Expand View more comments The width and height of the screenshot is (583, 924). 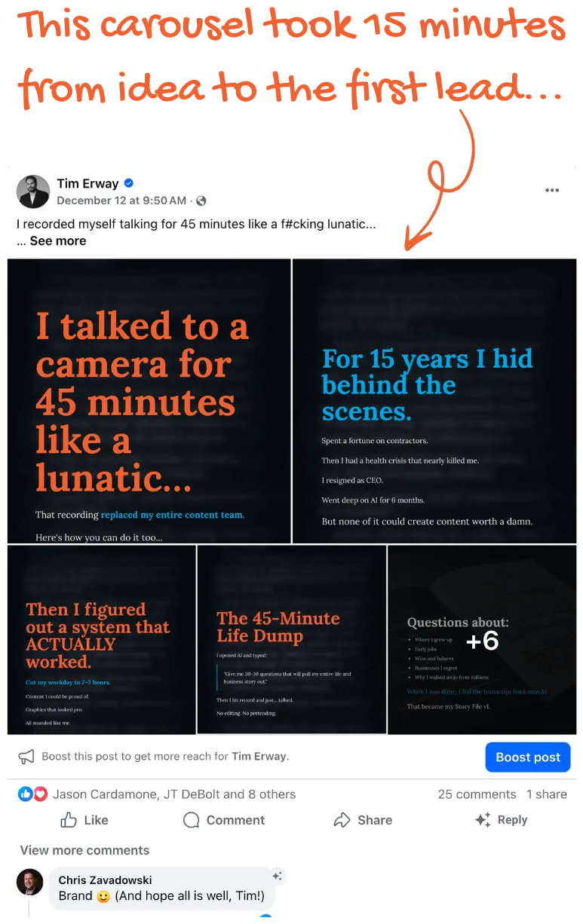click(x=84, y=850)
